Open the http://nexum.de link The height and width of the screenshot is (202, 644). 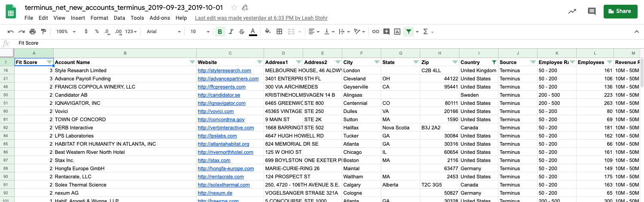[x=215, y=193]
